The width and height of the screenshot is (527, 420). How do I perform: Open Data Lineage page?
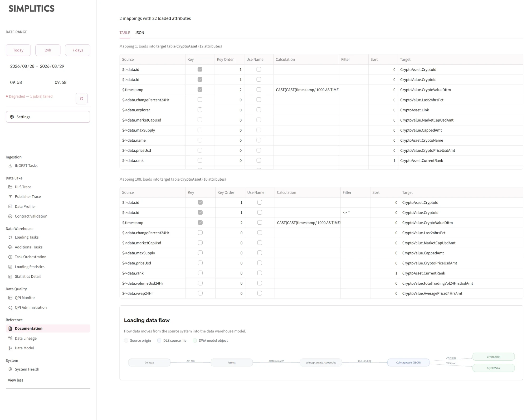pos(48,338)
